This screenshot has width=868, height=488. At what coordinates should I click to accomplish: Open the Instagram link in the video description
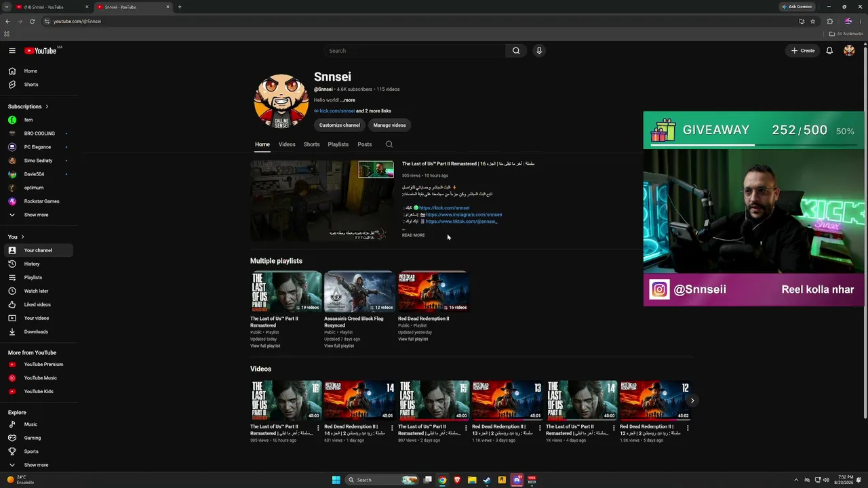coord(464,215)
